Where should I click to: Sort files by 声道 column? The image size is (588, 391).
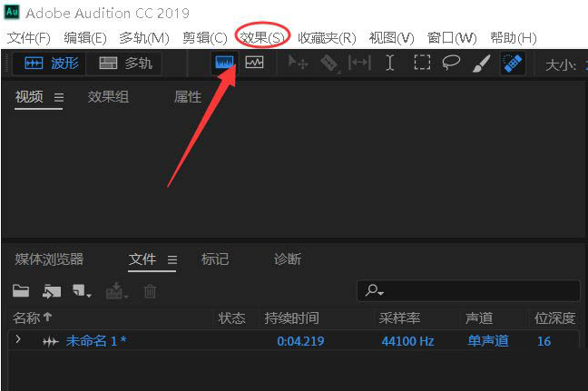tap(479, 318)
